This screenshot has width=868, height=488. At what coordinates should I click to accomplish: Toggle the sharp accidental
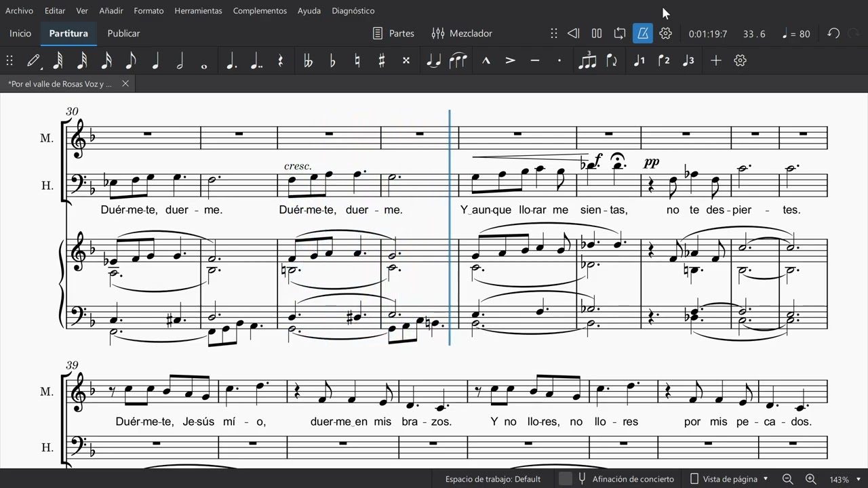381,60
